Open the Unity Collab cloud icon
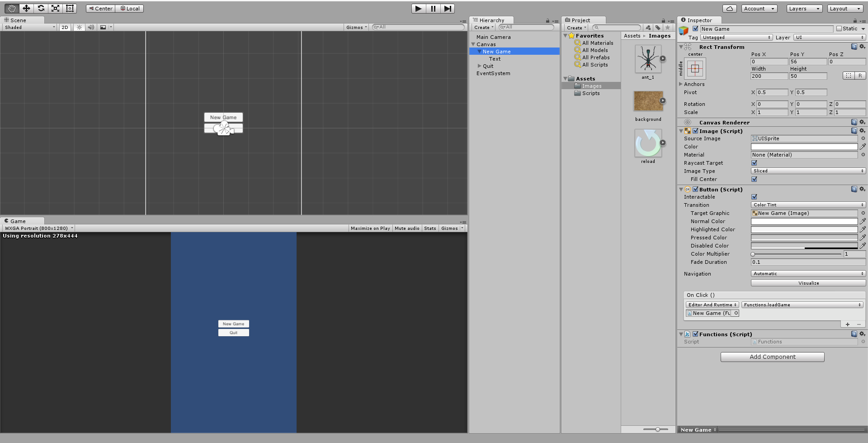This screenshot has height=443, width=868. [x=730, y=8]
